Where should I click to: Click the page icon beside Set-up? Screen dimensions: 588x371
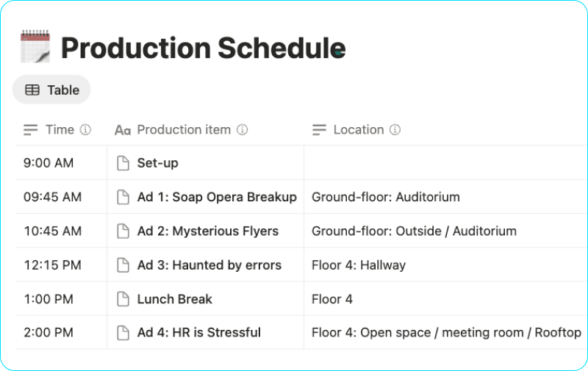123,163
